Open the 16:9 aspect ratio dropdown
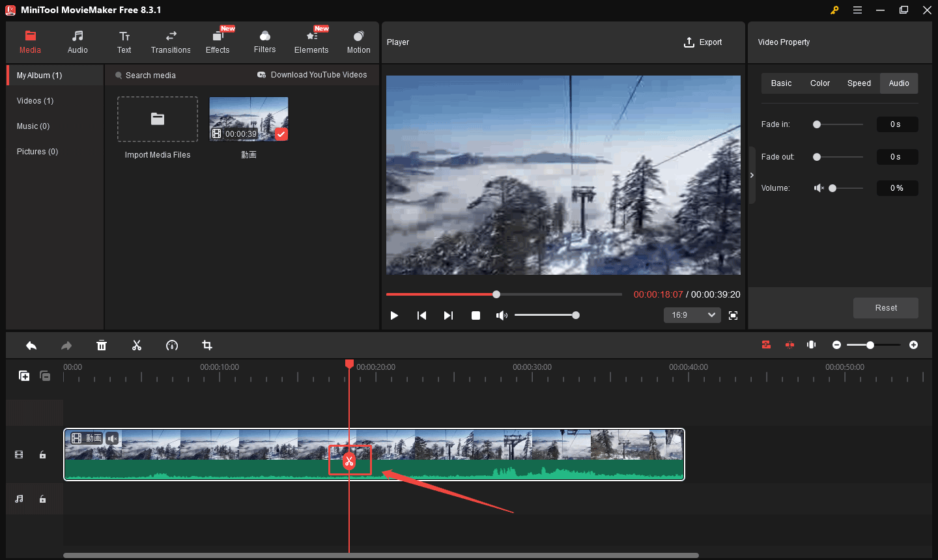Screen dimensions: 938x560 692,315
